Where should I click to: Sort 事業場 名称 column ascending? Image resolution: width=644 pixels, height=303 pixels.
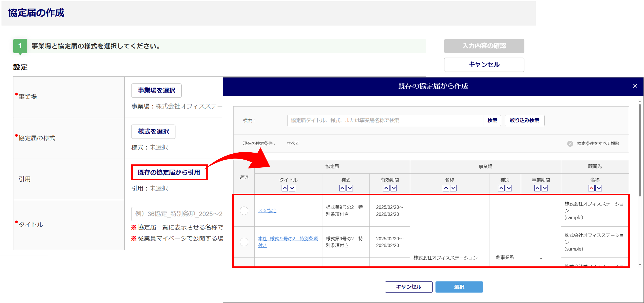tap(446, 188)
